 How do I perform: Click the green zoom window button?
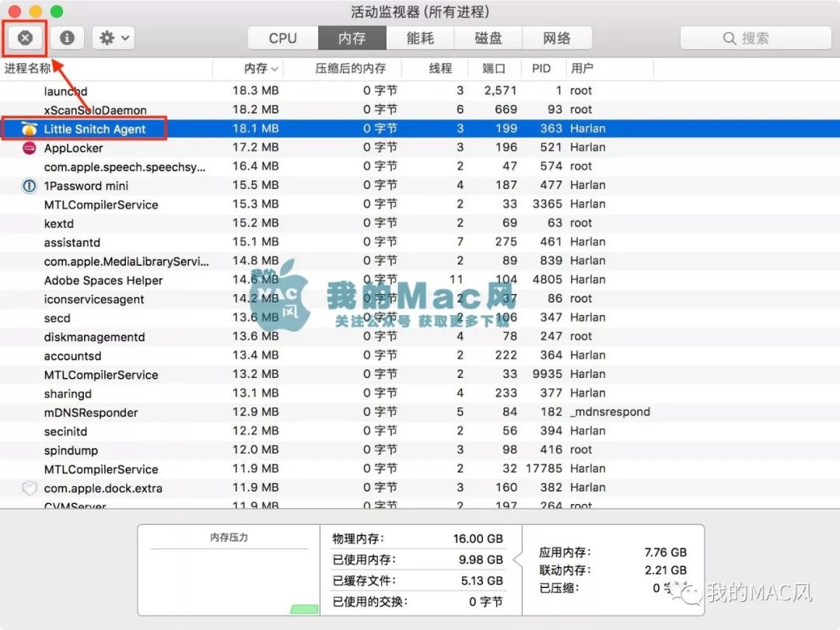point(56,12)
